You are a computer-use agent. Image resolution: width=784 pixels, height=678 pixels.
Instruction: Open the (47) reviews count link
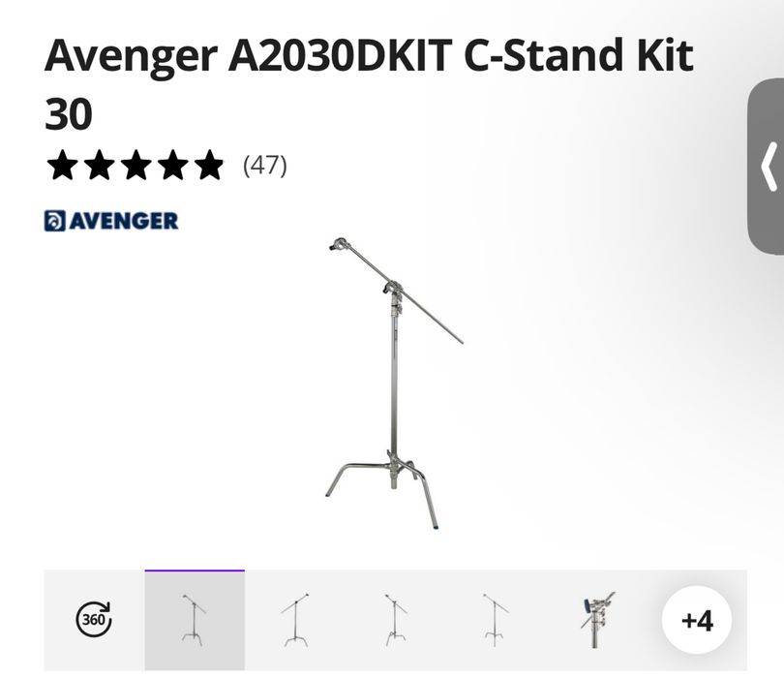point(265,165)
